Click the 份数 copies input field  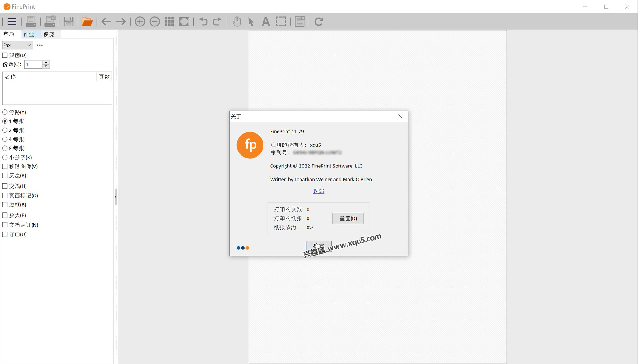point(33,64)
